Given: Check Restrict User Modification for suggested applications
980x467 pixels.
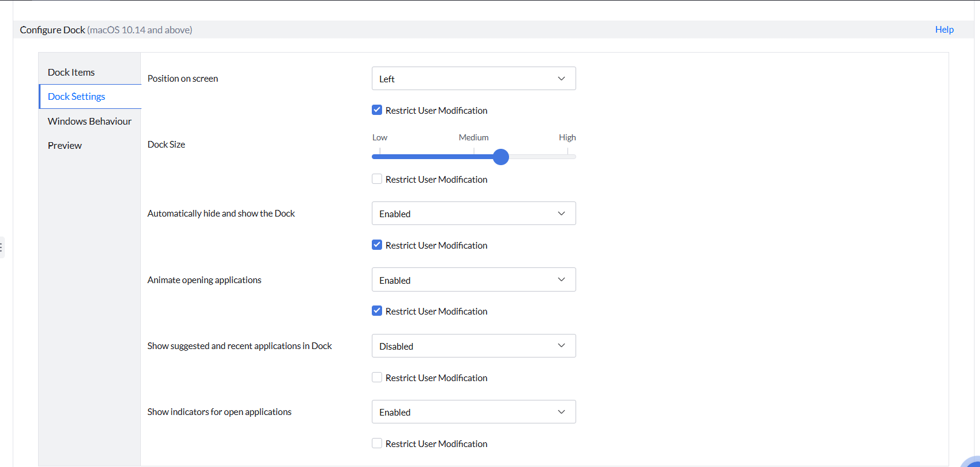Looking at the screenshot, I should click(x=377, y=377).
